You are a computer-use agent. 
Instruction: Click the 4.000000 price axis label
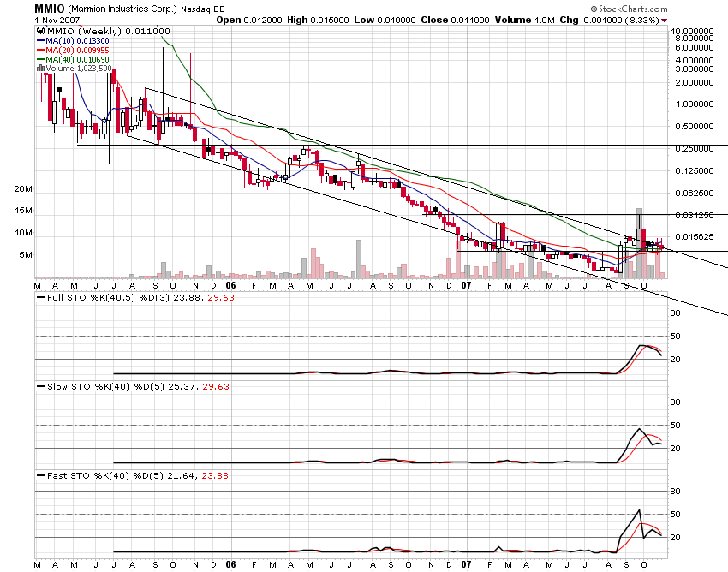[694, 60]
